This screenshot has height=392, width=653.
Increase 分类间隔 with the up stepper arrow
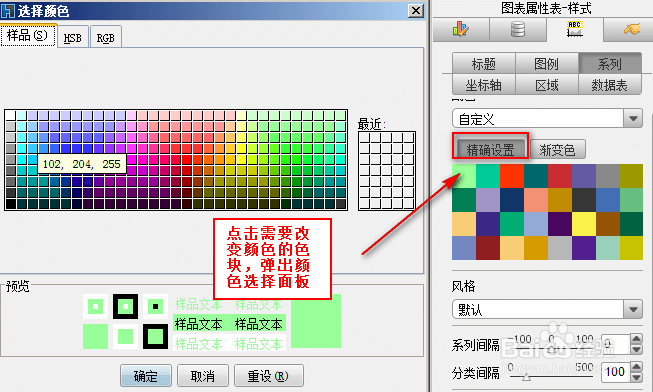636,367
